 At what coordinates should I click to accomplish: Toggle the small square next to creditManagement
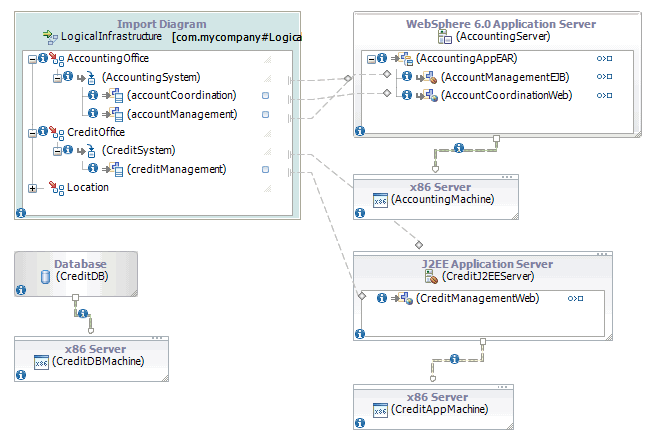[265, 169]
